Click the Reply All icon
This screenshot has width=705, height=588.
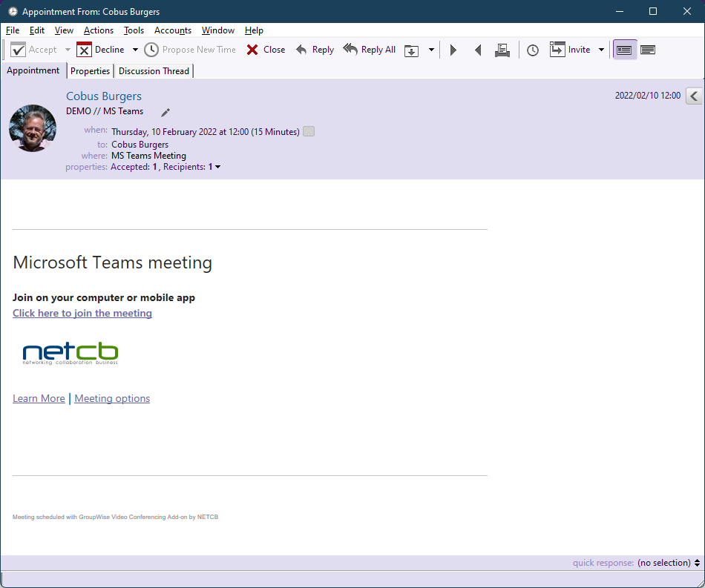pyautogui.click(x=350, y=50)
